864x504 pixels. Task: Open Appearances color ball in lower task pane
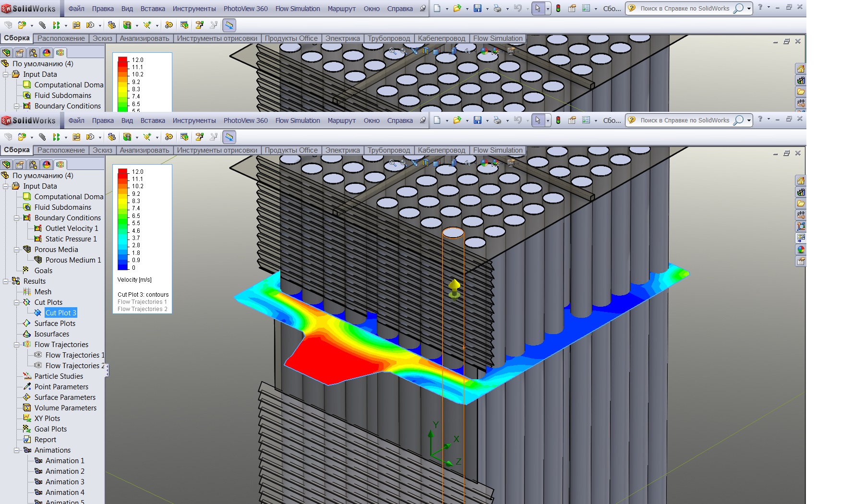(801, 250)
